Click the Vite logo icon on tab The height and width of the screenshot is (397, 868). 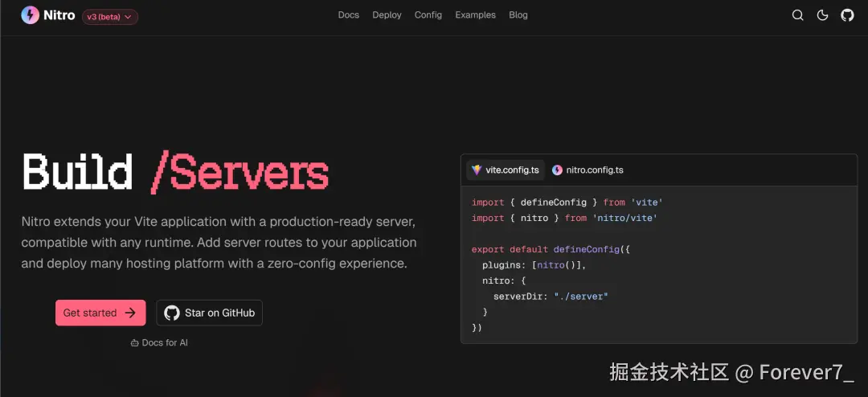(x=477, y=170)
